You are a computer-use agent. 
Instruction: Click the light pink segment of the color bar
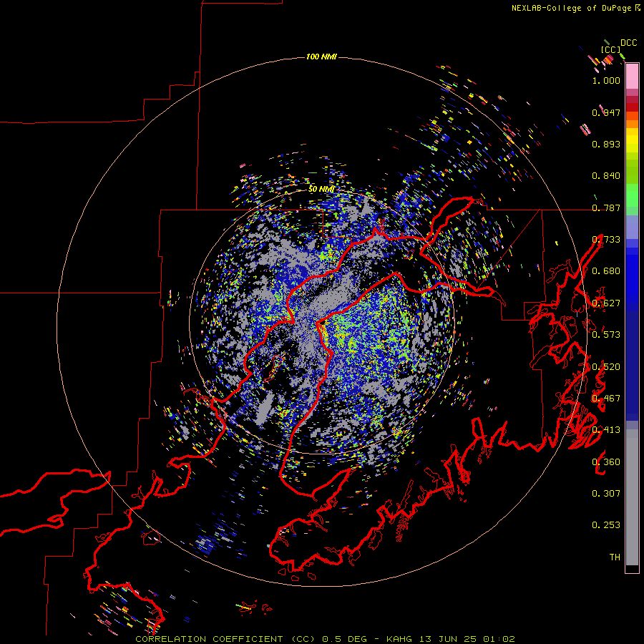(x=632, y=77)
